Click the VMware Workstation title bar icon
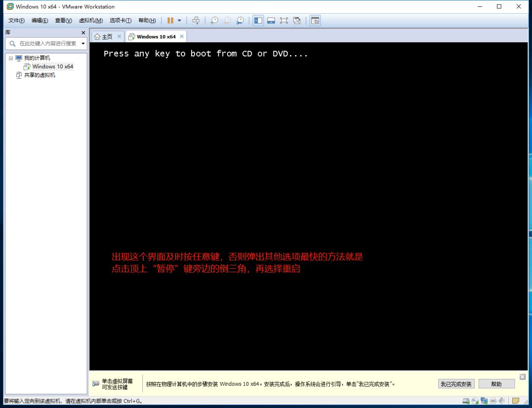 [10, 6]
